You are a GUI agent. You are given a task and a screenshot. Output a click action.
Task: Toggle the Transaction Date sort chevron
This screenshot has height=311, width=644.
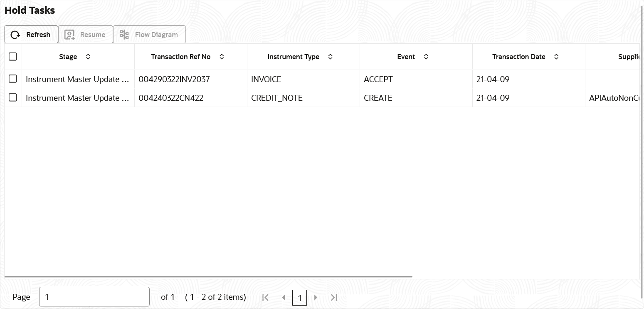556,56
